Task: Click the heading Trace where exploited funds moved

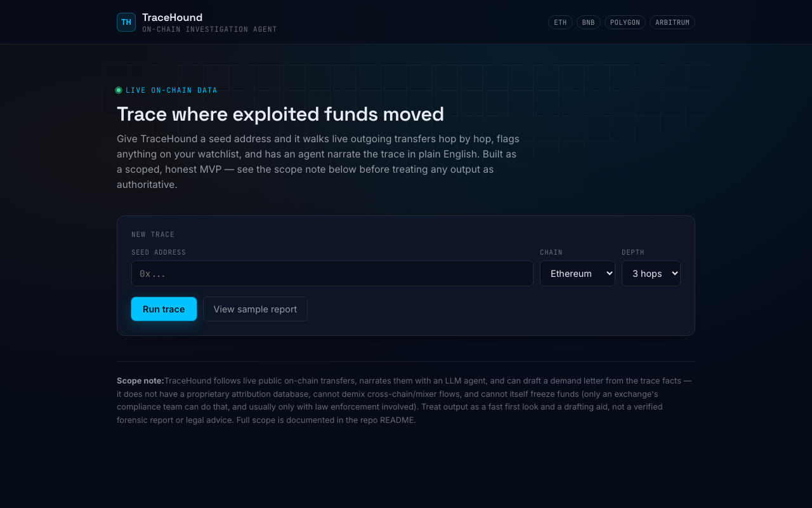Action: tap(280, 114)
